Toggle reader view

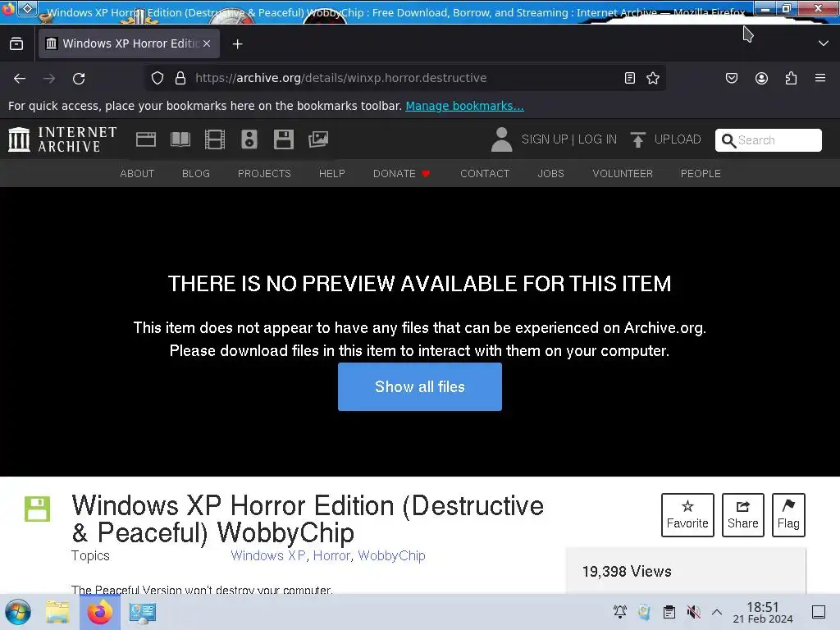tap(630, 78)
